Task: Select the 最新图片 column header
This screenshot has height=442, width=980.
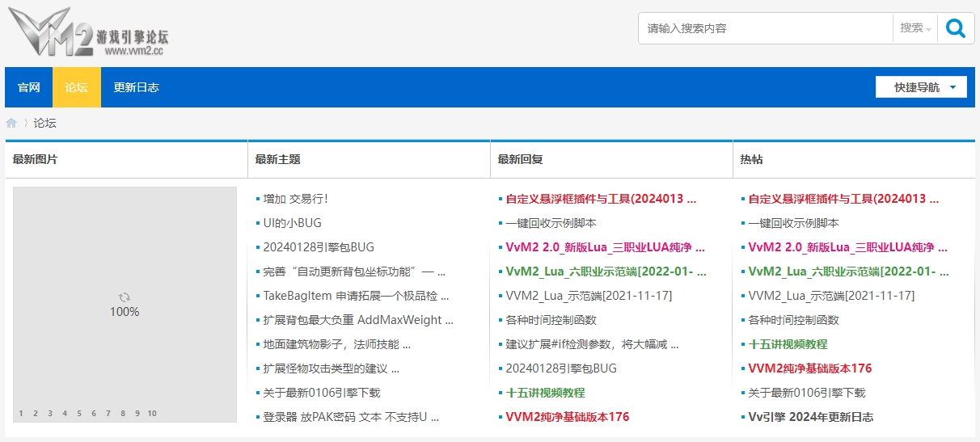Action: pos(36,160)
